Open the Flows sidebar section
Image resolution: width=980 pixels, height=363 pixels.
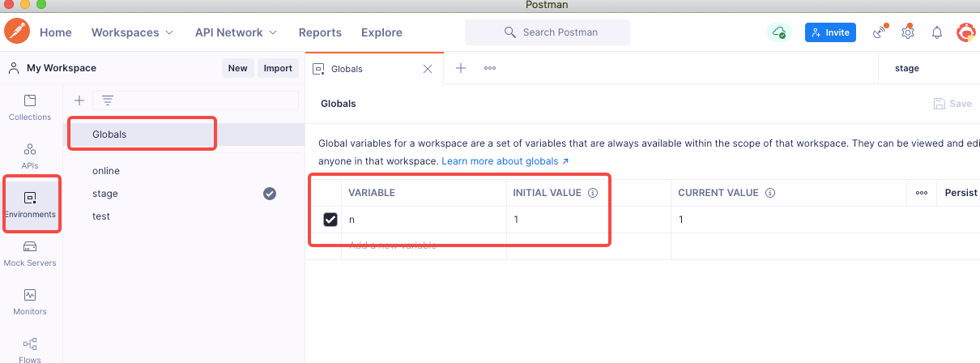[30, 349]
